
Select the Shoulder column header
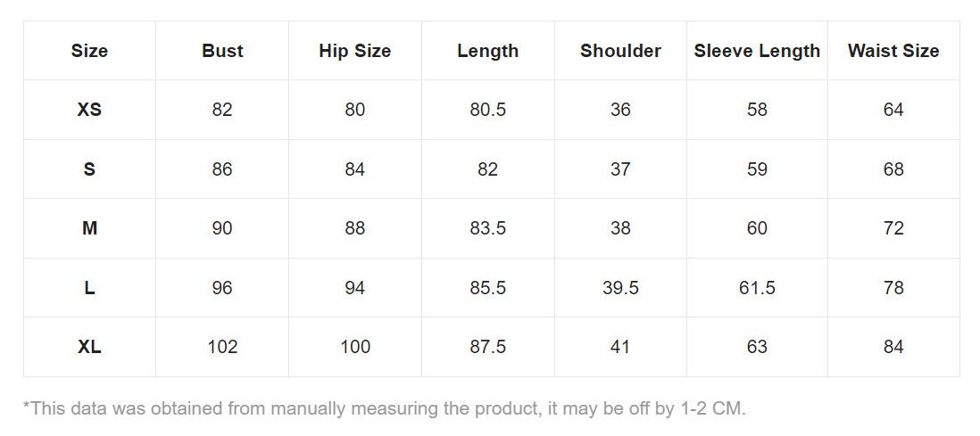[x=620, y=51]
